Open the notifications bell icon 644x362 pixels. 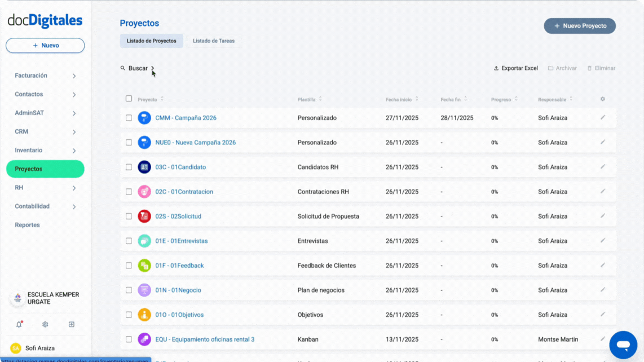point(19,324)
